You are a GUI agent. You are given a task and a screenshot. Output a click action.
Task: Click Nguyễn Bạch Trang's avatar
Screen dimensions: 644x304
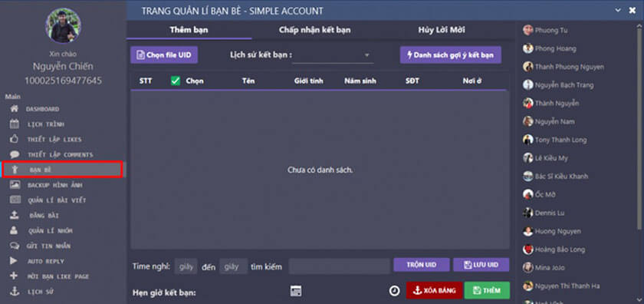tap(527, 84)
